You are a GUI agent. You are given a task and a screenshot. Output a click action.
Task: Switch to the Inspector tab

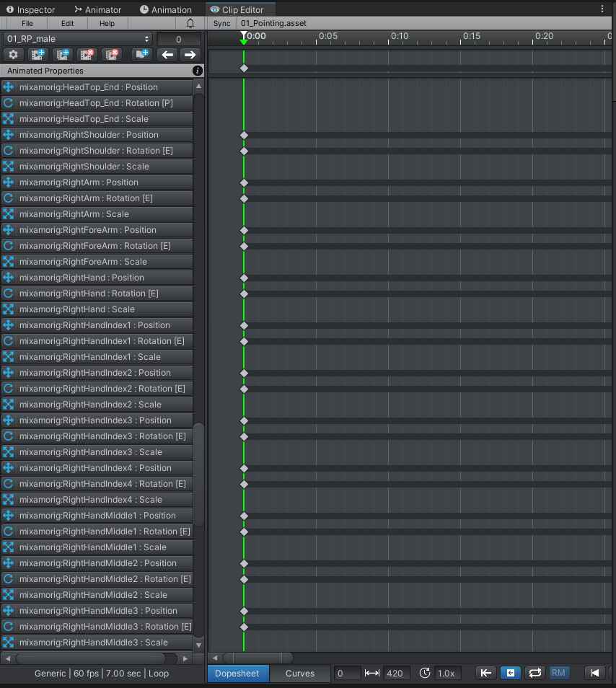coord(30,9)
